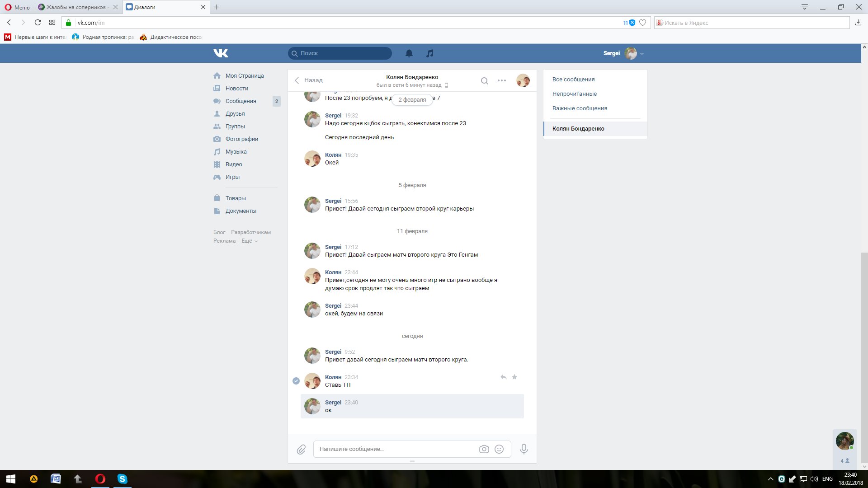Viewport: 868px width, 488px height.
Task: Open volume control in system tray
Action: pyautogui.click(x=814, y=479)
